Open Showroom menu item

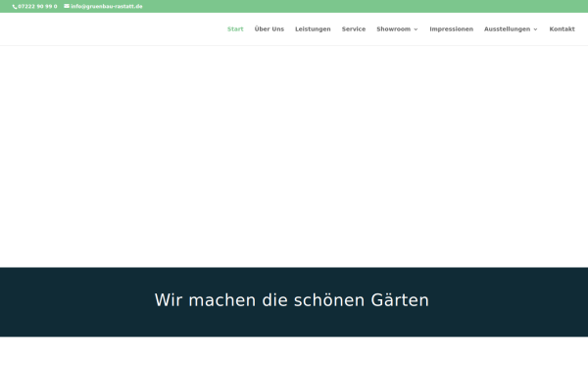[393, 28]
